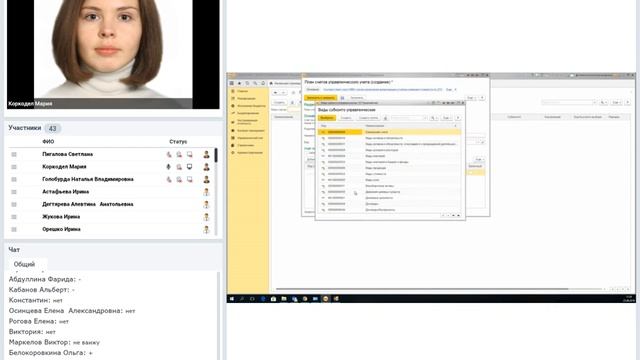This screenshot has width=640, height=360.
Task: Open File Explorer in the shared taskbar
Action: [x=284, y=299]
